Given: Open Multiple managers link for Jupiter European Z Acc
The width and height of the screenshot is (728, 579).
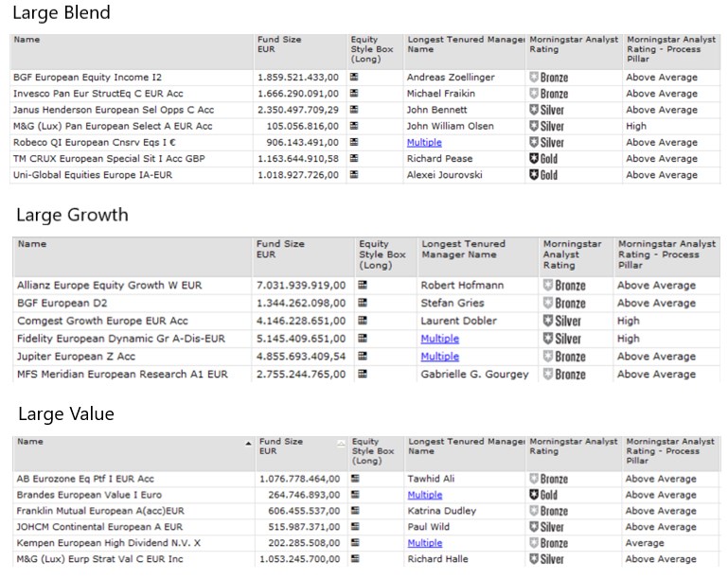Looking at the screenshot, I should point(439,357).
